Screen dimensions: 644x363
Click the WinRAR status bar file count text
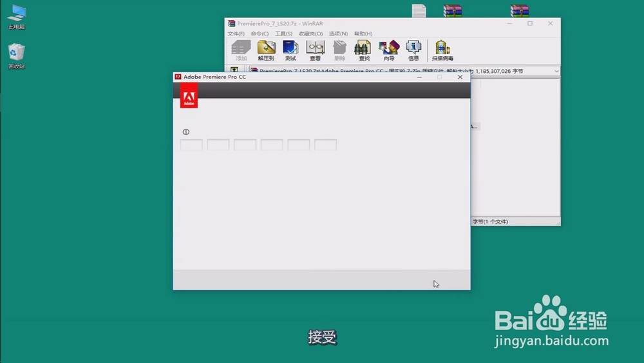(490, 222)
